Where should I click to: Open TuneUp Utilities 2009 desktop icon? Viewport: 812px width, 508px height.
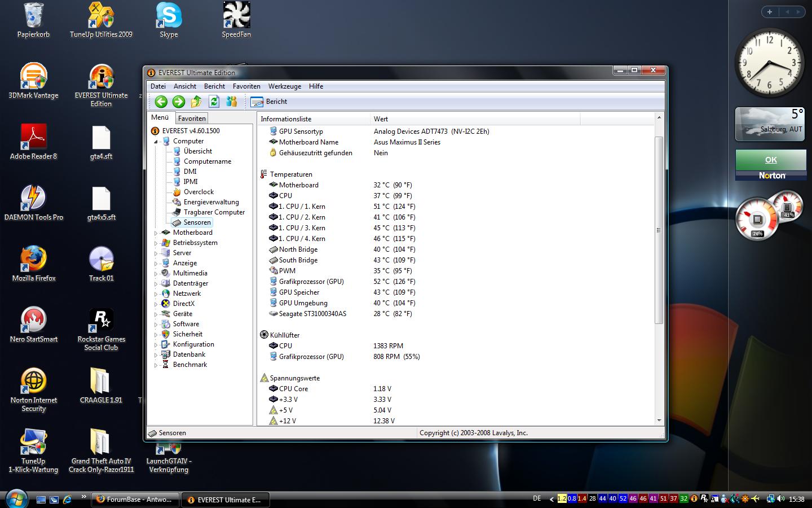[101, 21]
